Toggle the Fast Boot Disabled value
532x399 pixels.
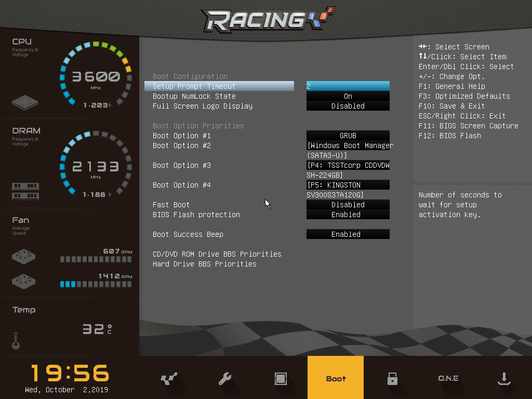tap(348, 205)
